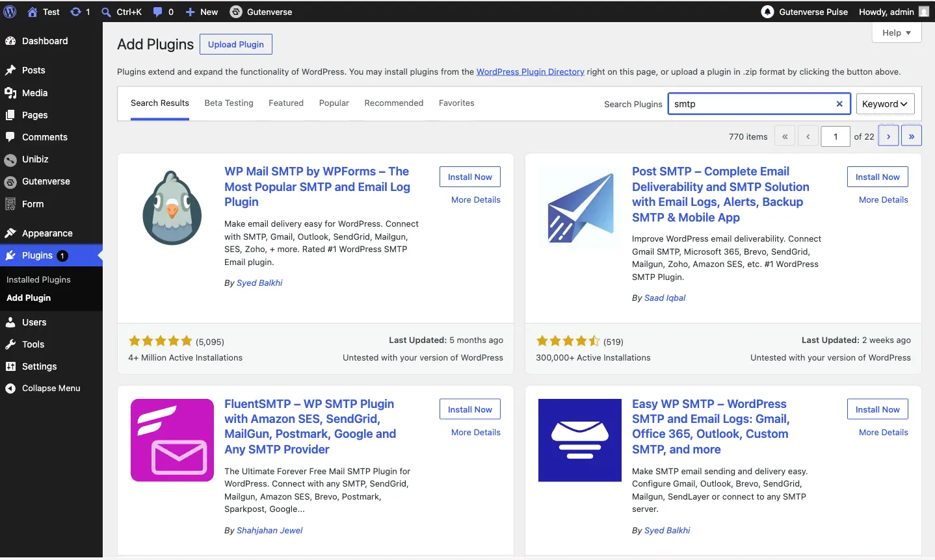Click the Collapse Menu arrow icon

(x=10, y=388)
